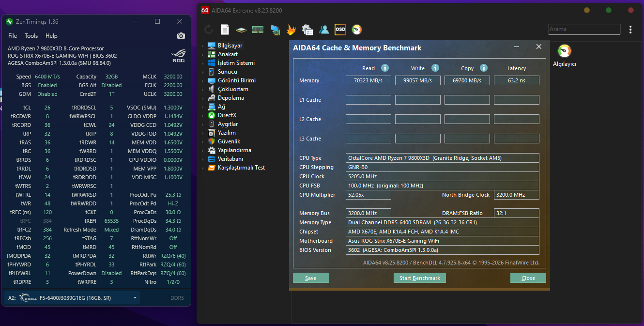Click the CPU chip icon in AIDA64 toolbar
The width and height of the screenshot is (644, 326).
241,30
